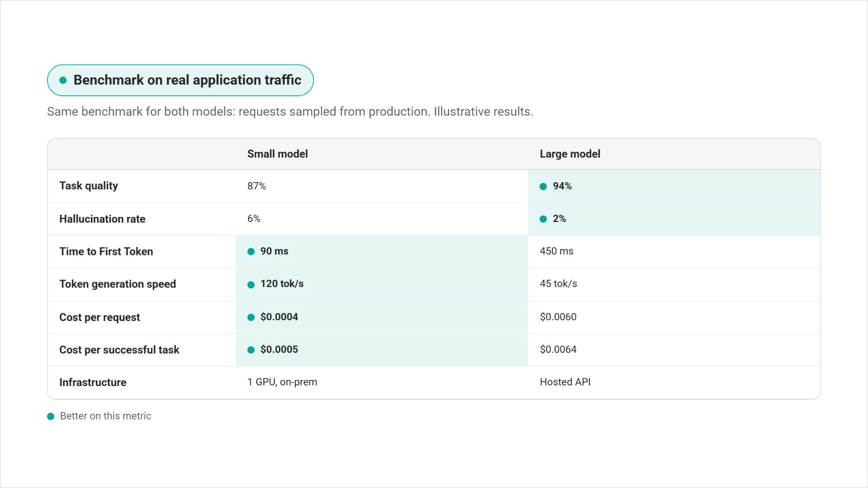Image resolution: width=868 pixels, height=488 pixels.
Task: Click the green legend dot below the table
Action: pos(50,416)
